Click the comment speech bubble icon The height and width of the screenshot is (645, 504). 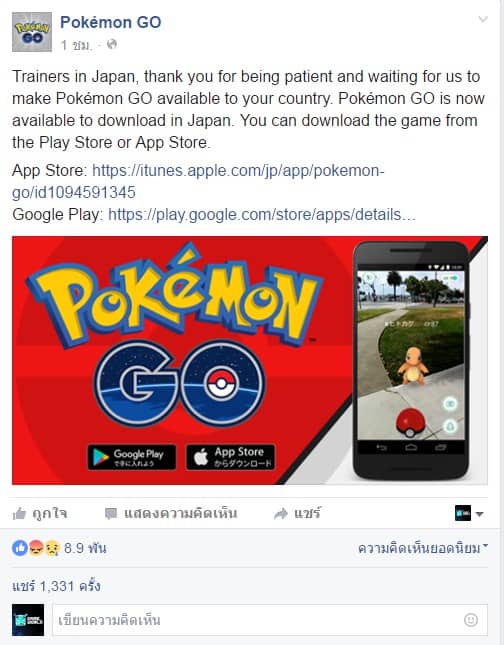pyautogui.click(x=111, y=513)
